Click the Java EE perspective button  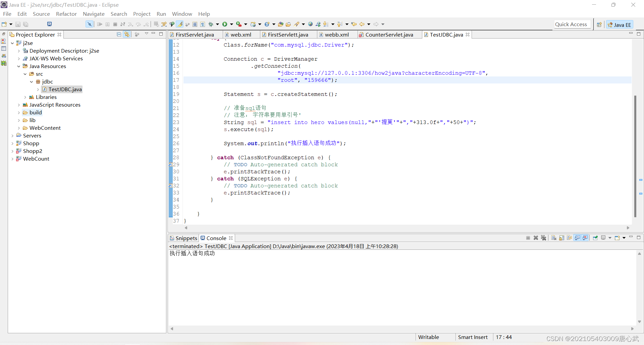click(620, 24)
